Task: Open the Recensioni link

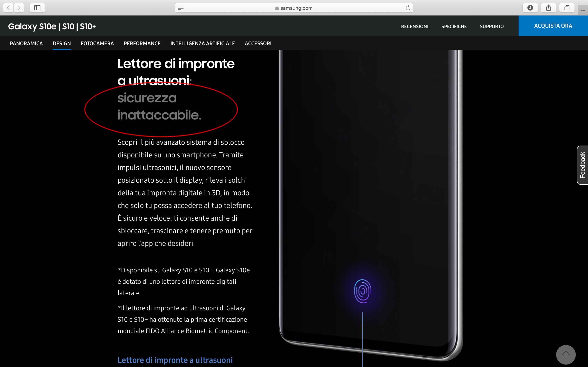Action: [414, 27]
